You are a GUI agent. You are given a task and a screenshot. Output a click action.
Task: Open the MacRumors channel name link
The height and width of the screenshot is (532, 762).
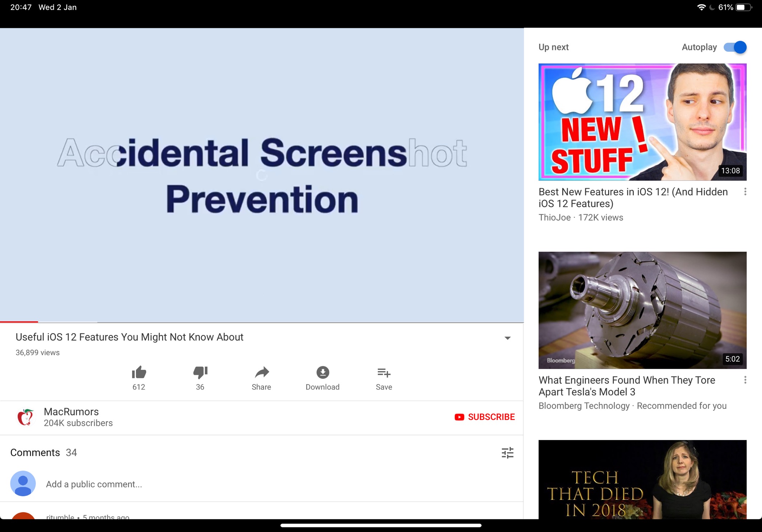(71, 411)
